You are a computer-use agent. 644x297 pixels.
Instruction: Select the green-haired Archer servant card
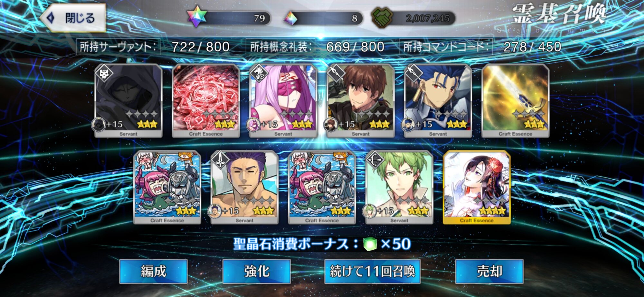click(x=399, y=187)
